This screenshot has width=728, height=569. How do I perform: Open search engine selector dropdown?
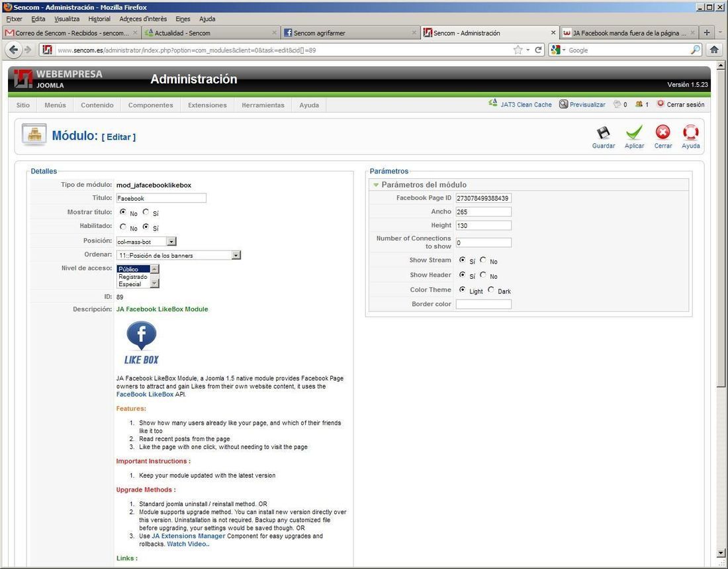point(564,50)
